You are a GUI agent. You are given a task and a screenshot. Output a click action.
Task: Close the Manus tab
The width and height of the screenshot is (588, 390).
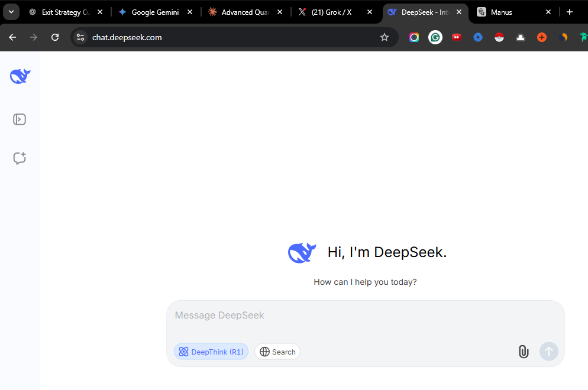click(548, 12)
